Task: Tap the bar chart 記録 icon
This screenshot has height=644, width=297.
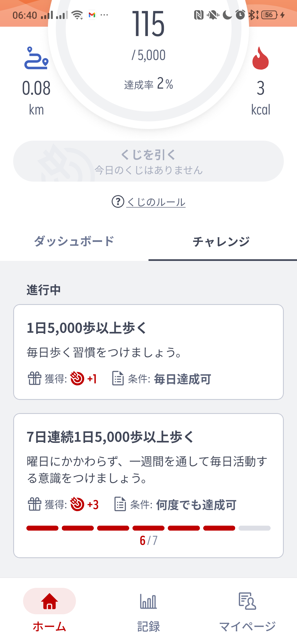Action: (x=148, y=601)
